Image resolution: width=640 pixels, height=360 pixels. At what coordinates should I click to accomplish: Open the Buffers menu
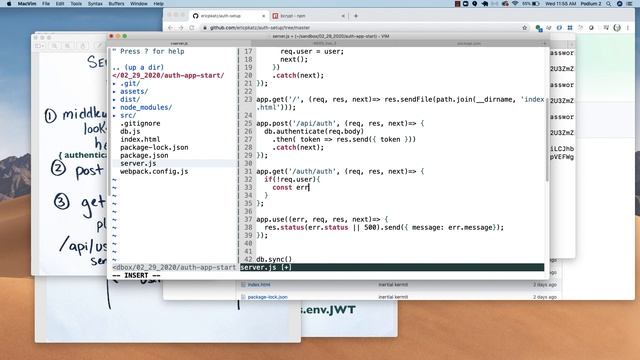[x=116, y=4]
